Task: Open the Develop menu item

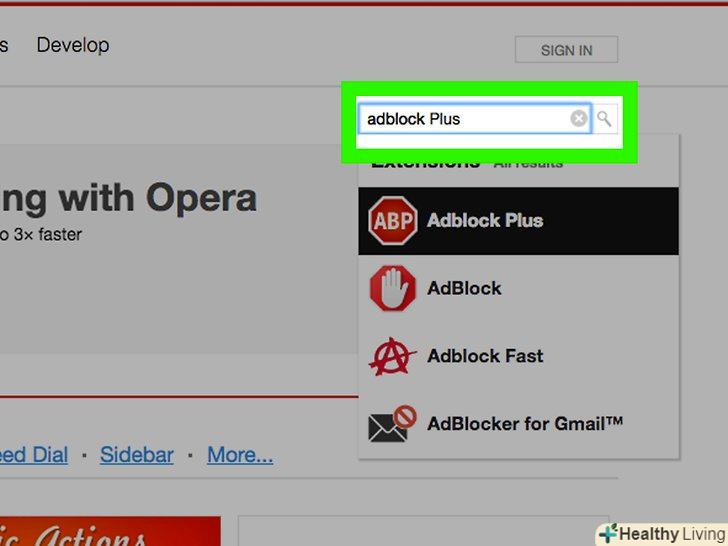Action: (73, 45)
